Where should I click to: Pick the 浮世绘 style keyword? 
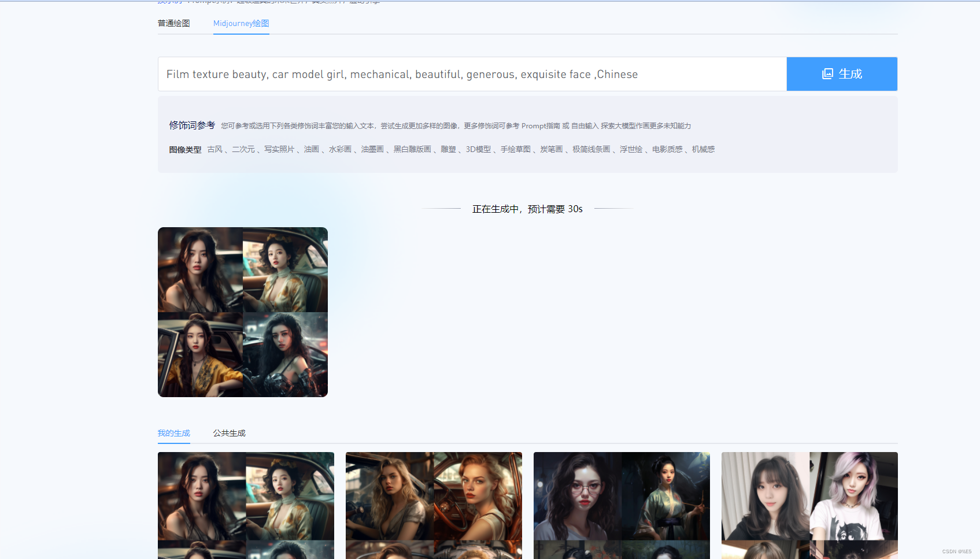coord(631,149)
